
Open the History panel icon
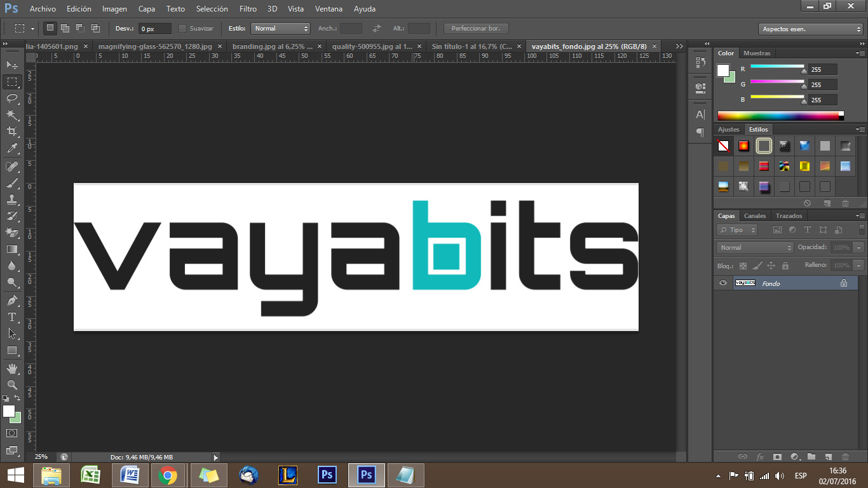point(700,62)
